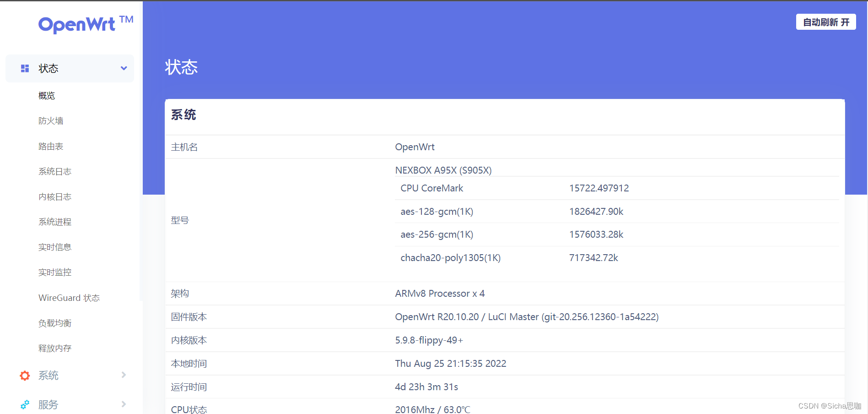The image size is (868, 414).
Task: Click kernel version 5.9.8-flippy-49+
Action: pos(429,340)
